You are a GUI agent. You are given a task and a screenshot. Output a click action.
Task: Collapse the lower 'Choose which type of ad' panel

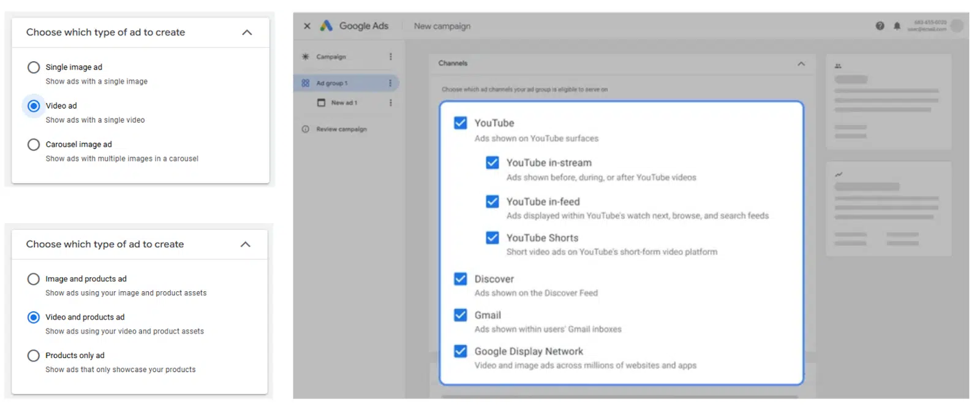(246, 244)
